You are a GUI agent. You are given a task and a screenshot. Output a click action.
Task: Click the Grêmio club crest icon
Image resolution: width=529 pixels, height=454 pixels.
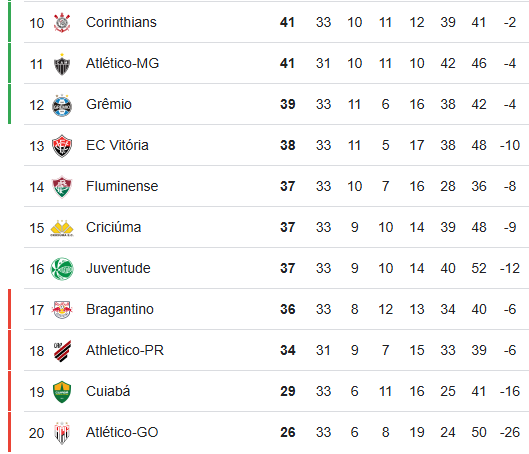pos(62,105)
